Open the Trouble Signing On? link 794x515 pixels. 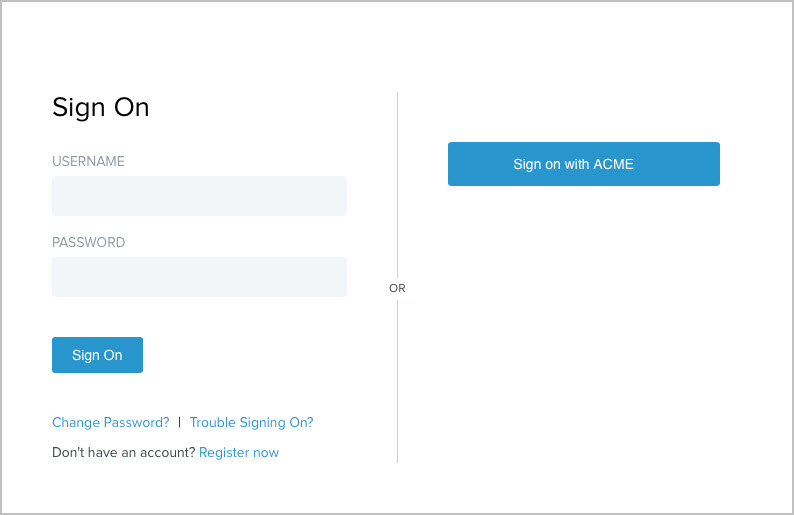251,422
